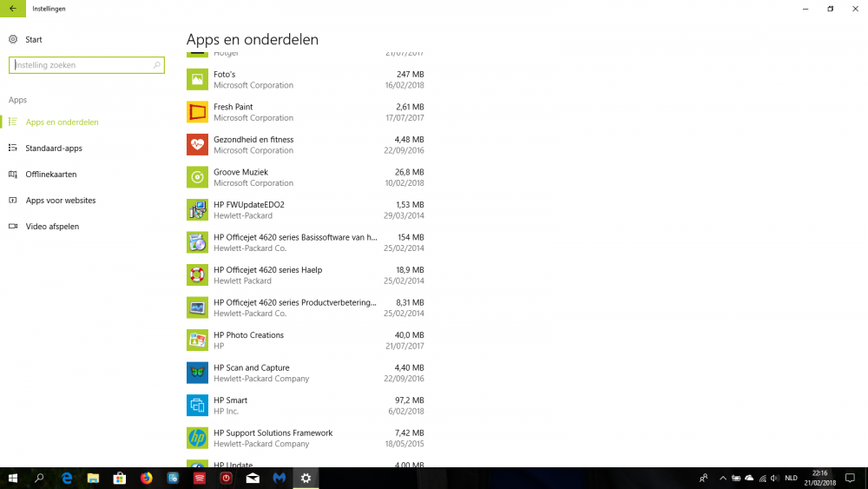Click the HP Smart app icon
868x489 pixels.
tap(197, 406)
